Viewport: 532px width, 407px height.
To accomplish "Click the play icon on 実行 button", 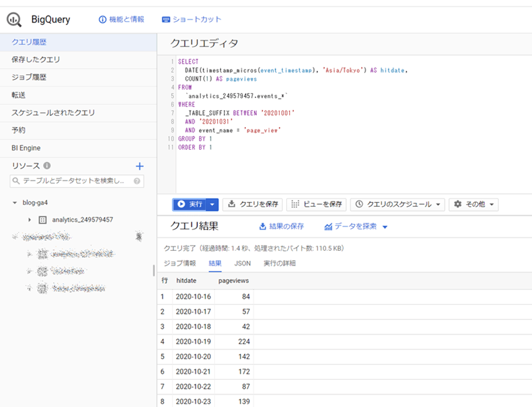I will tap(181, 204).
